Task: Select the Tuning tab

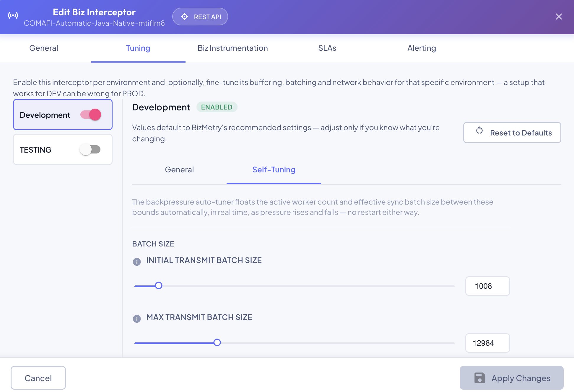Action: (x=138, y=48)
